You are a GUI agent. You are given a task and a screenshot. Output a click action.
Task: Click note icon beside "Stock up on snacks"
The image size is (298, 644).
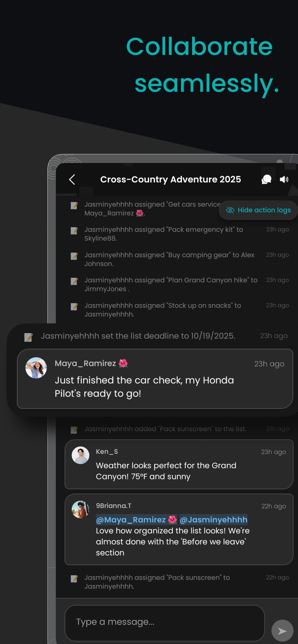click(x=74, y=306)
